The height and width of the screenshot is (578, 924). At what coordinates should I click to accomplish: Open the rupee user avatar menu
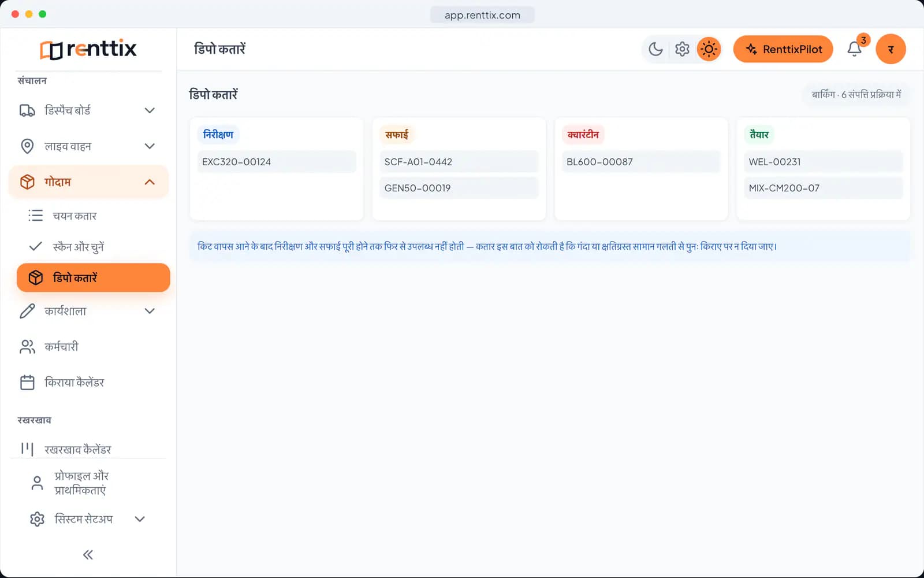pyautogui.click(x=891, y=49)
